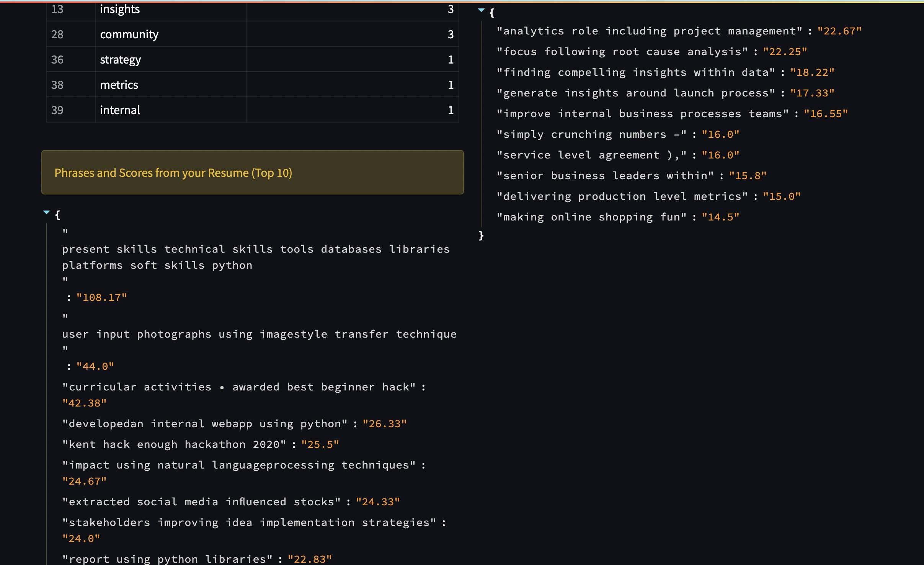The width and height of the screenshot is (924, 565).
Task: Click the 'making online shopping fun' score value
Action: tap(720, 216)
